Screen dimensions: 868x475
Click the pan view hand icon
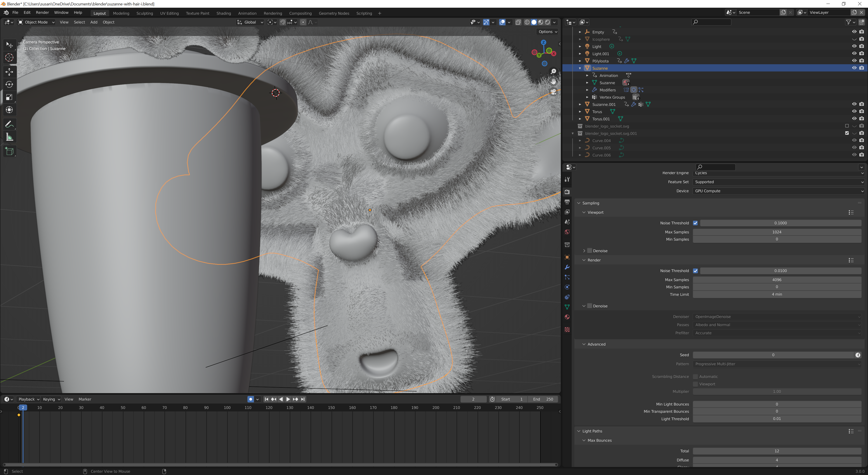tap(553, 82)
